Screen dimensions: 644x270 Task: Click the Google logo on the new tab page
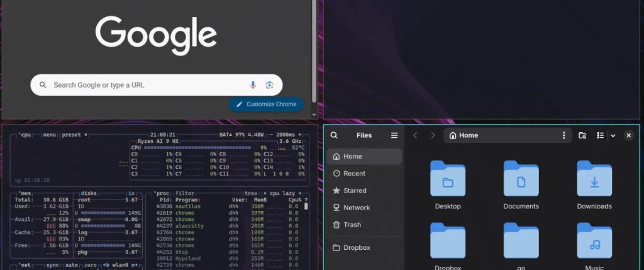(156, 36)
